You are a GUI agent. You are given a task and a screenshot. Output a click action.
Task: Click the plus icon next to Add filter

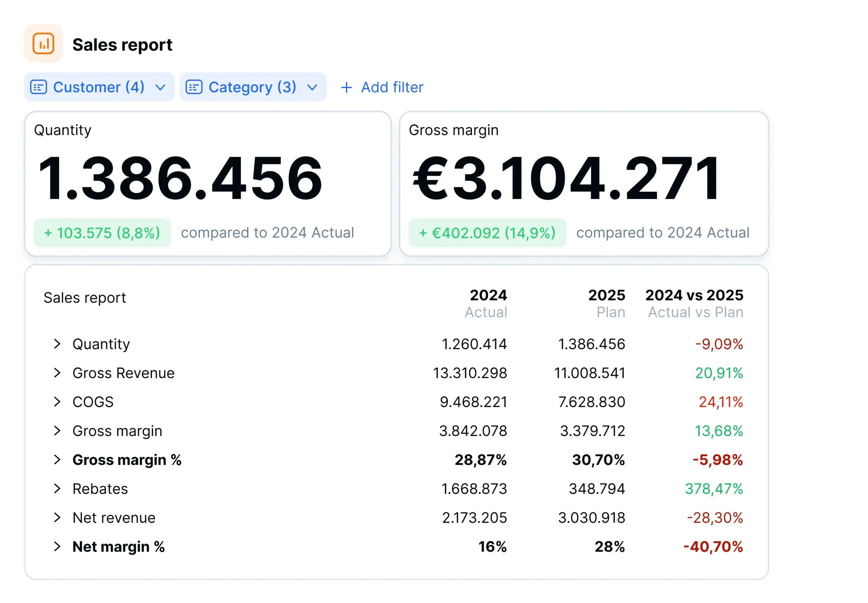tap(347, 87)
